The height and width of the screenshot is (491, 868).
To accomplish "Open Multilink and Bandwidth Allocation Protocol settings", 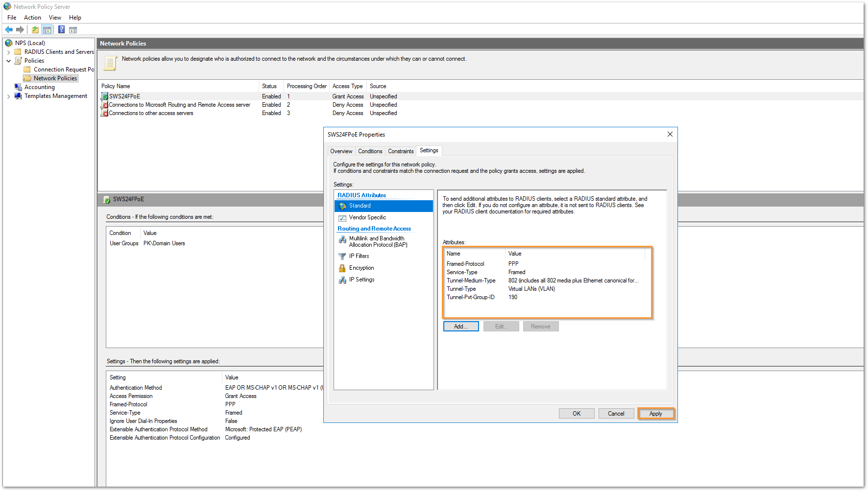I will point(377,241).
